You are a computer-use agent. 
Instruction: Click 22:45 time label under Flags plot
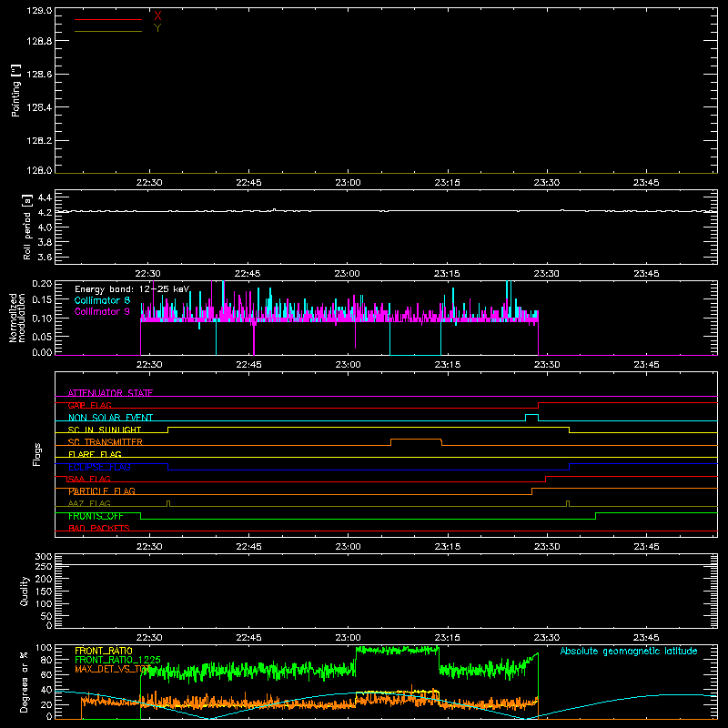click(248, 547)
